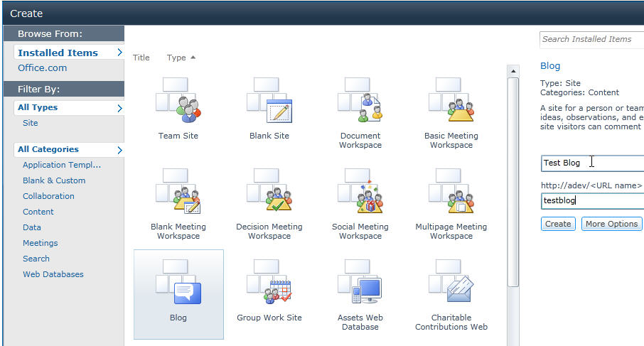Sort items by the Type column
Image resolution: width=644 pixels, height=346 pixels.
click(x=176, y=58)
